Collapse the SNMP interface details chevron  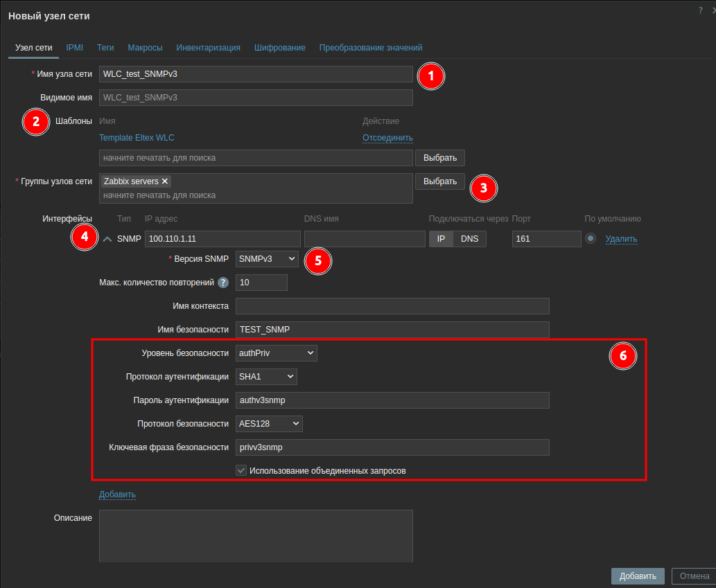(x=107, y=239)
